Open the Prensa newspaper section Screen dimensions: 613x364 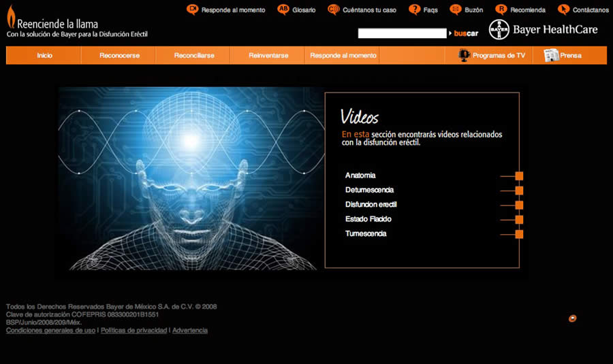562,56
